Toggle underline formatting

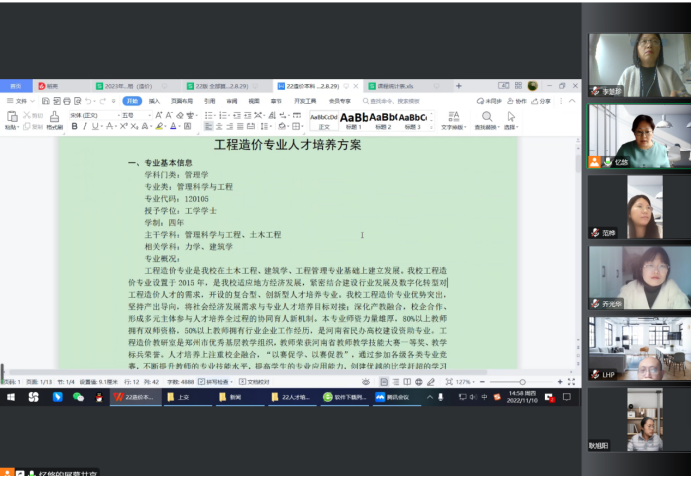(x=94, y=127)
